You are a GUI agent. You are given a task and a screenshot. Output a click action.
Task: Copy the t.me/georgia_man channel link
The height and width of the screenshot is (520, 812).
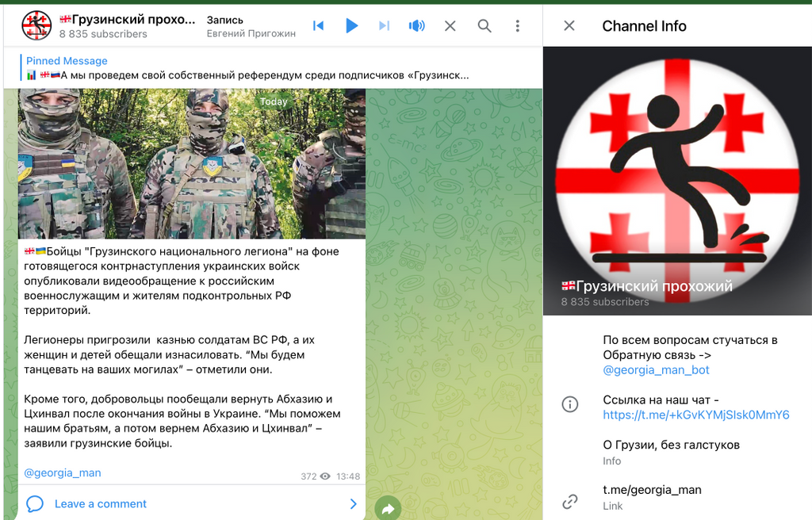(x=652, y=490)
